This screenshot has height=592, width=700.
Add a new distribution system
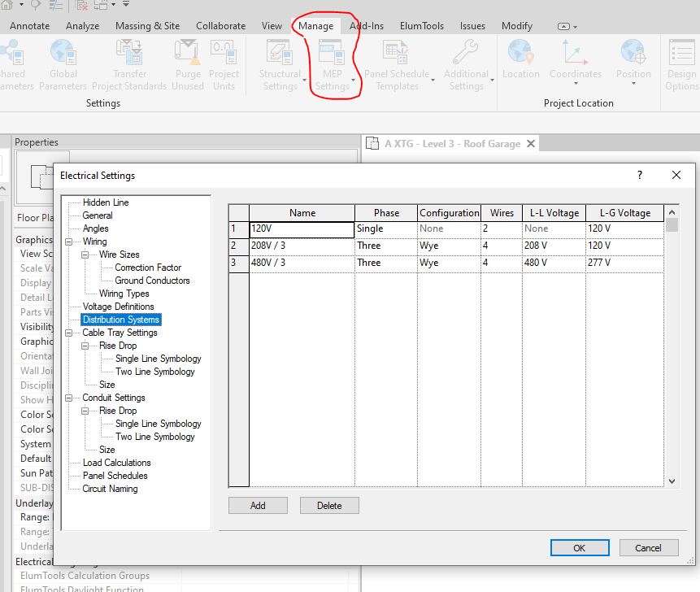pyautogui.click(x=258, y=505)
